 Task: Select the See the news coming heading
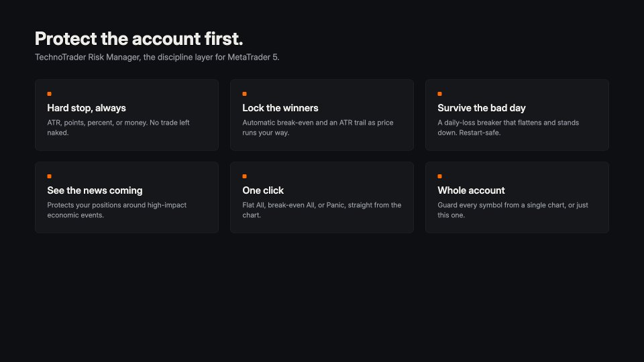pyautogui.click(x=95, y=190)
